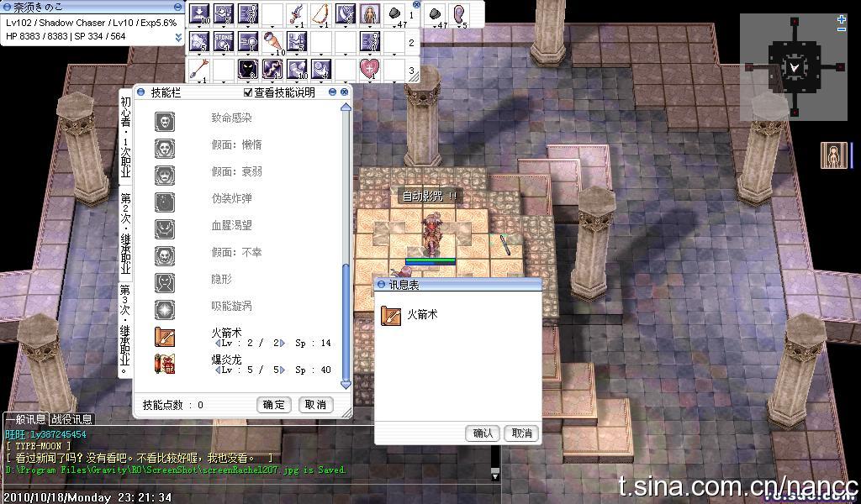Increase 火箭术 skill level arrow
The image size is (861, 504).
[283, 344]
